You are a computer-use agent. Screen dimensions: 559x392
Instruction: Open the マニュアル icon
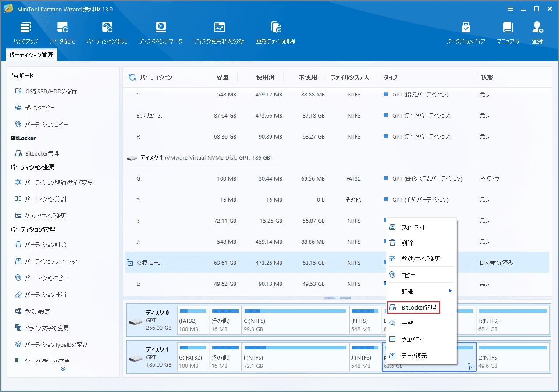508,32
